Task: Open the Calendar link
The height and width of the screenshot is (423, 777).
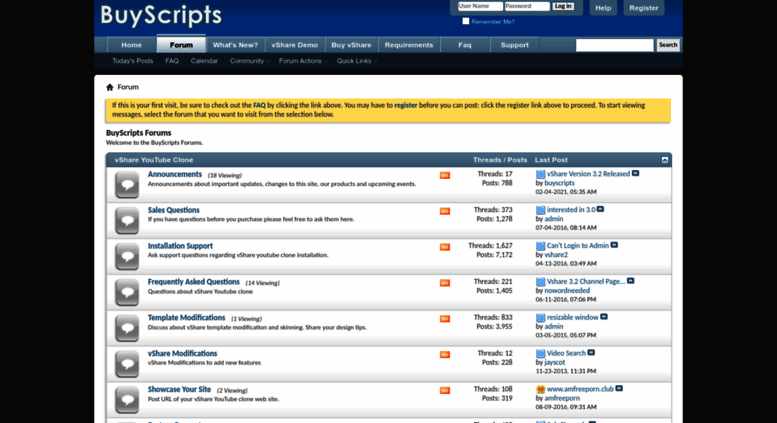Action: [204, 61]
